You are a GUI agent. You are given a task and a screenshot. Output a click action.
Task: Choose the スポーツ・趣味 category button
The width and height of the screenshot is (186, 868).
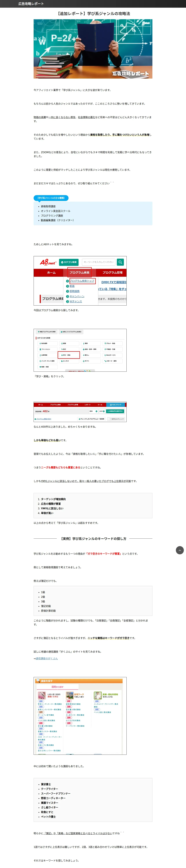pyautogui.click(x=113, y=361)
